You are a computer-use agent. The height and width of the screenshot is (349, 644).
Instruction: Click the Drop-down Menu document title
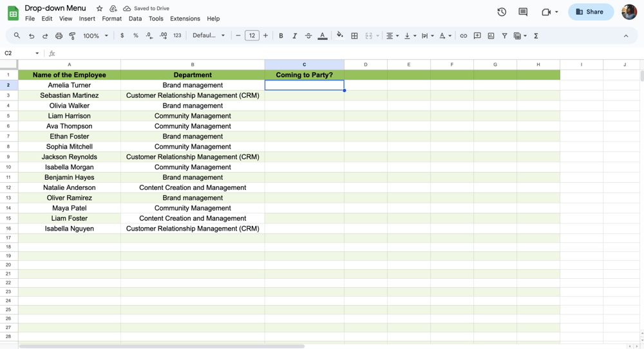pos(55,8)
